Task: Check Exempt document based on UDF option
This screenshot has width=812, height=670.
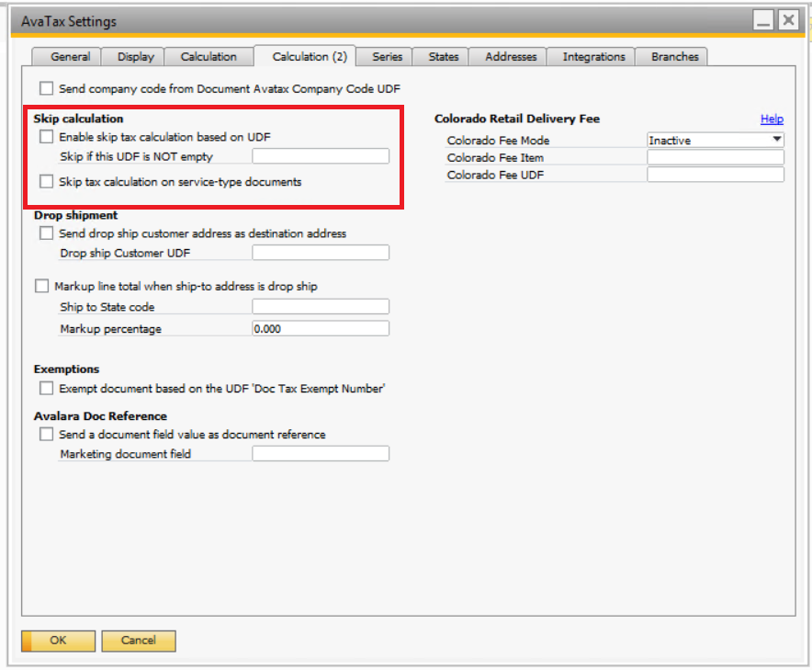Action: point(47,388)
